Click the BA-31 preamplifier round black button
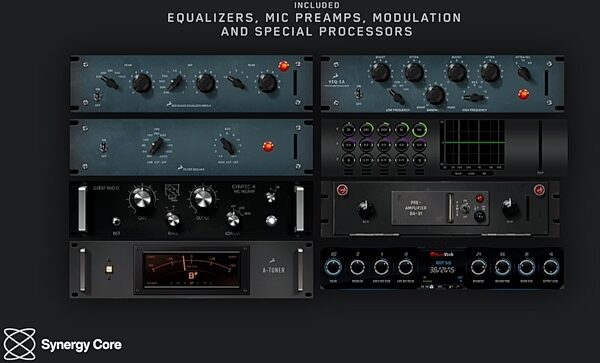The width and height of the screenshot is (600, 363). (x=479, y=216)
